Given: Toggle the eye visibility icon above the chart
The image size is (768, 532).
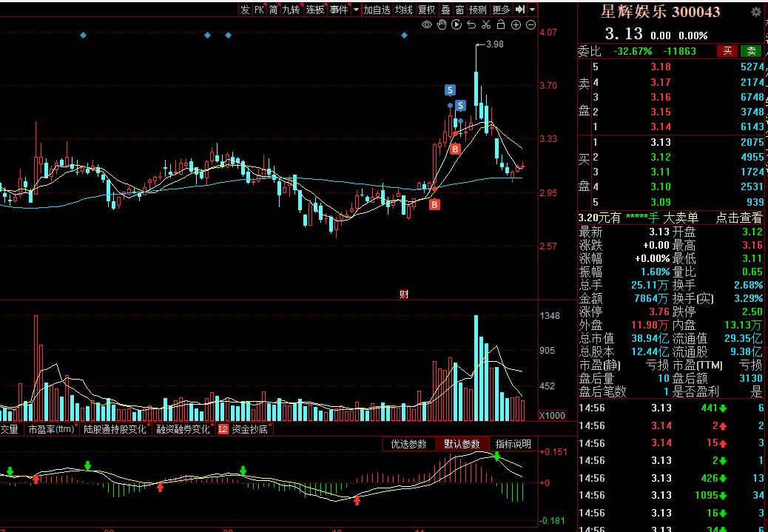Looking at the screenshot, I should click(x=427, y=24).
